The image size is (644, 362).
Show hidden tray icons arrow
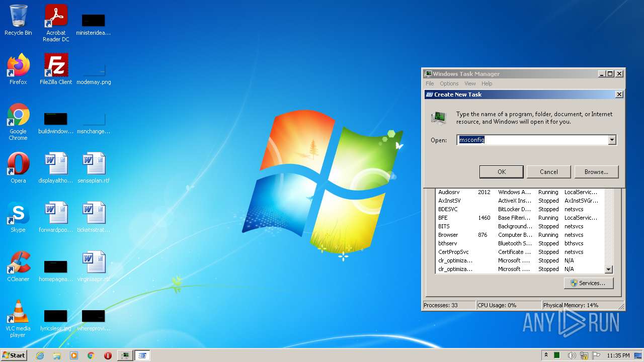(x=546, y=355)
